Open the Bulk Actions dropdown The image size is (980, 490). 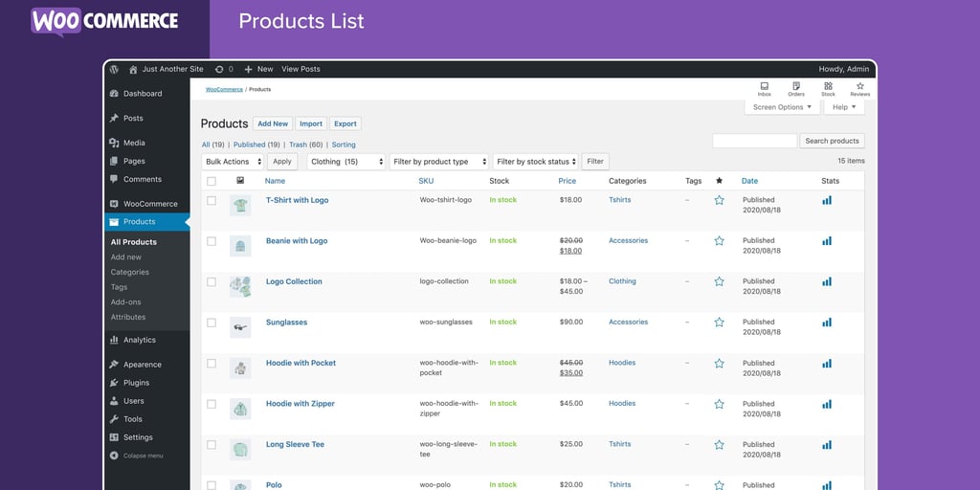(x=233, y=162)
